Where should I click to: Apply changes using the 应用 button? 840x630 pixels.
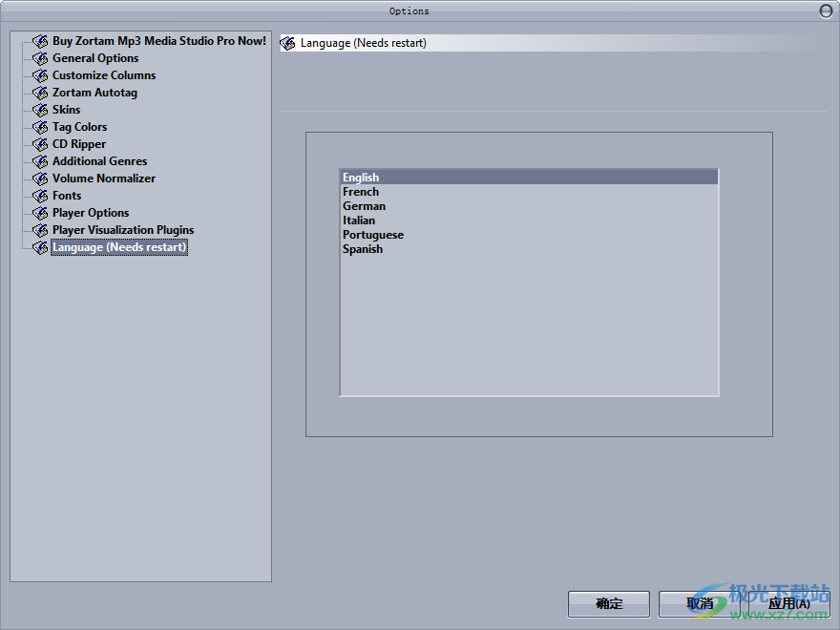pos(789,604)
